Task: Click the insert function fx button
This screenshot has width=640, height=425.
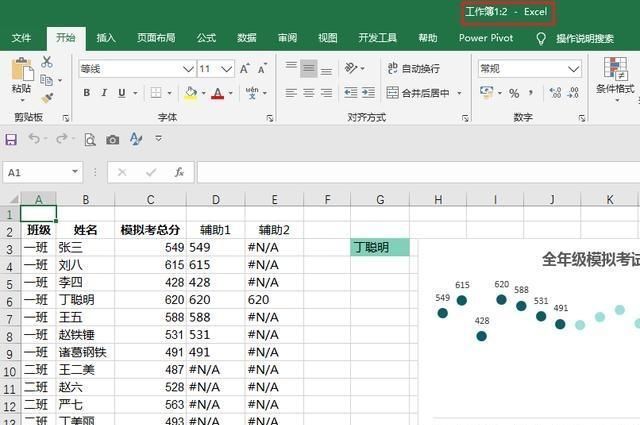Action: point(179,172)
